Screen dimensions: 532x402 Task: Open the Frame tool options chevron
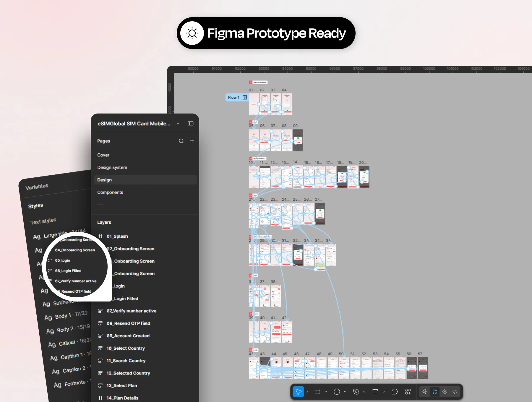[326, 392]
